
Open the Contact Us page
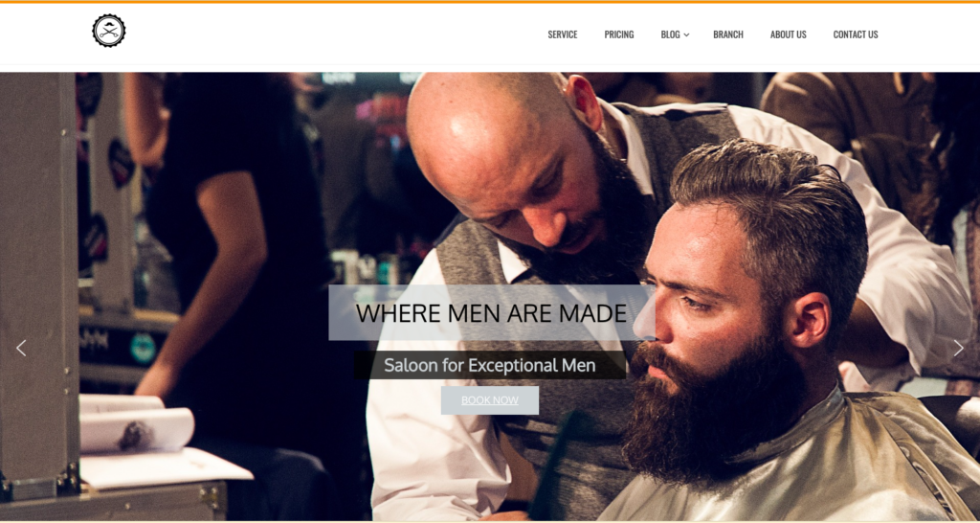click(855, 34)
